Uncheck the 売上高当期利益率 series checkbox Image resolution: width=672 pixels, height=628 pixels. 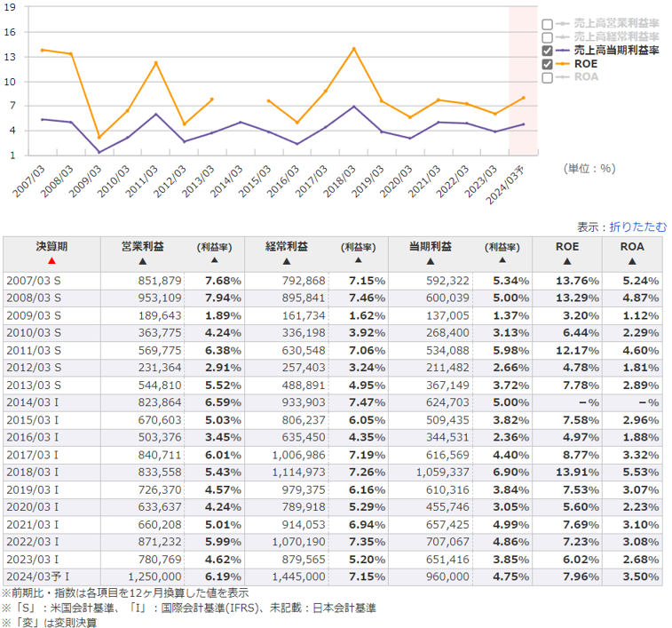click(548, 51)
